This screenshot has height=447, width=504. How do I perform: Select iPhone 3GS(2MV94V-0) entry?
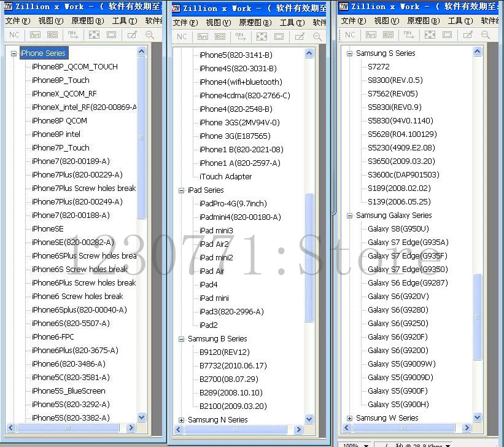[239, 123]
